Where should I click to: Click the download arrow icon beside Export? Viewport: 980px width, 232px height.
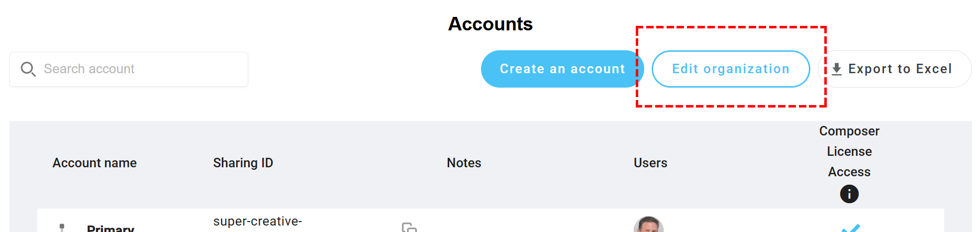point(837,69)
